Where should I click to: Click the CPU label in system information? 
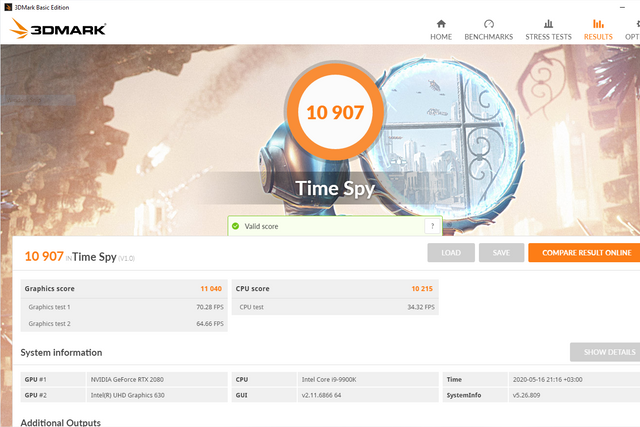[x=264, y=379]
